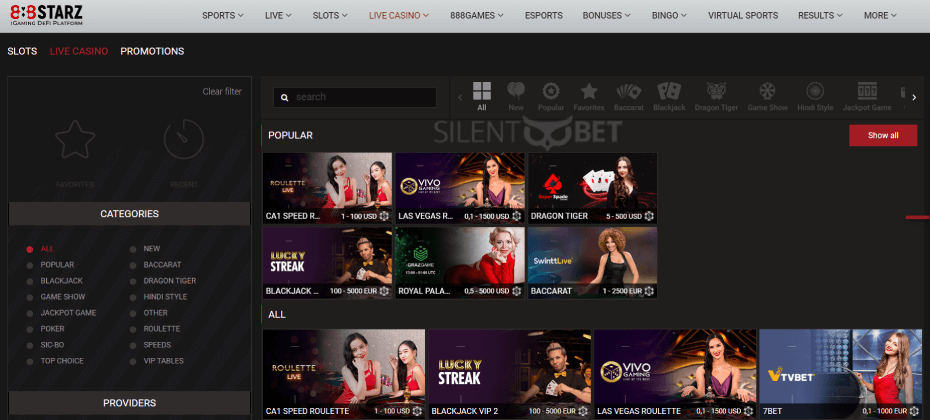Select the JACKPOT GAME category radio option
The image size is (930, 420).
30,313
